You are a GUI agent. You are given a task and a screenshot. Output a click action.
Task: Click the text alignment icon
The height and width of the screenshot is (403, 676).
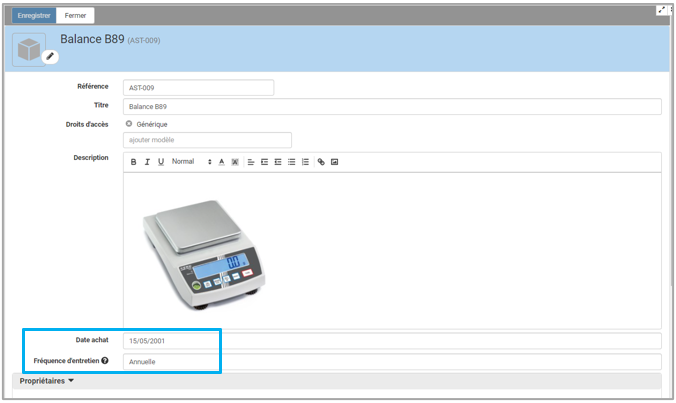click(251, 162)
